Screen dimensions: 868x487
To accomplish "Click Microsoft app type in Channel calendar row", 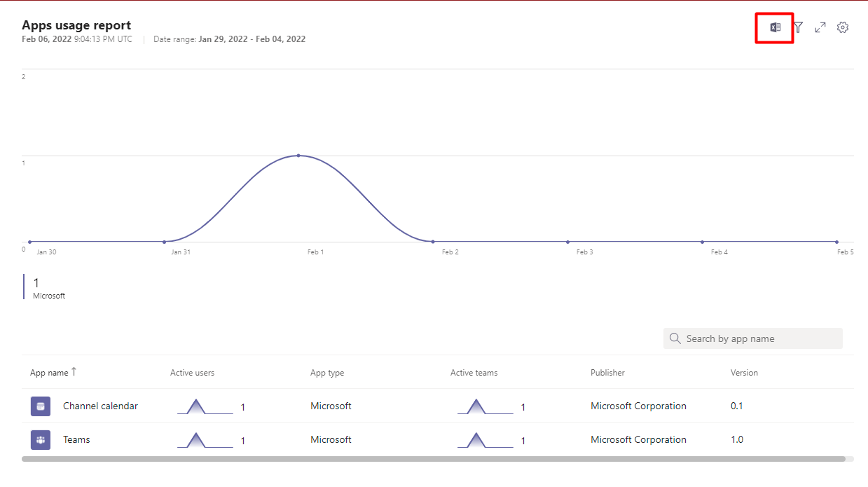I will pyautogui.click(x=331, y=406).
